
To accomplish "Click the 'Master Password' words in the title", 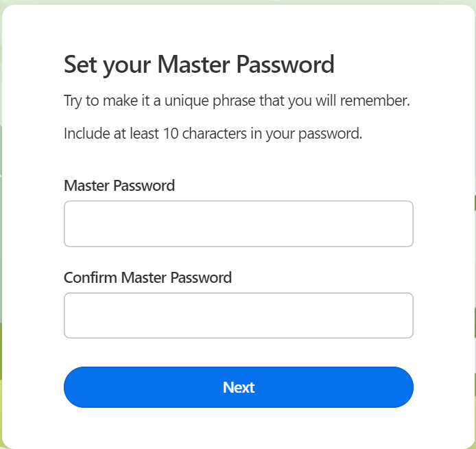I will point(246,65).
